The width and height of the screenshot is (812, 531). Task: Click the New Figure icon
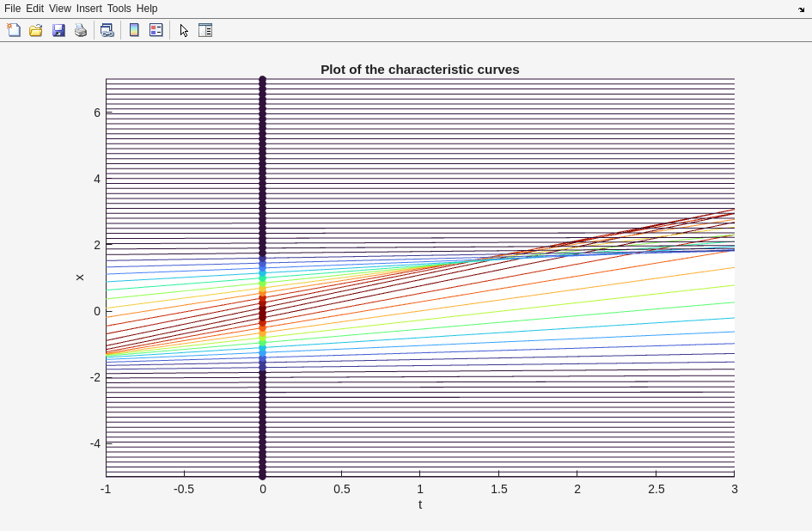coord(14,30)
